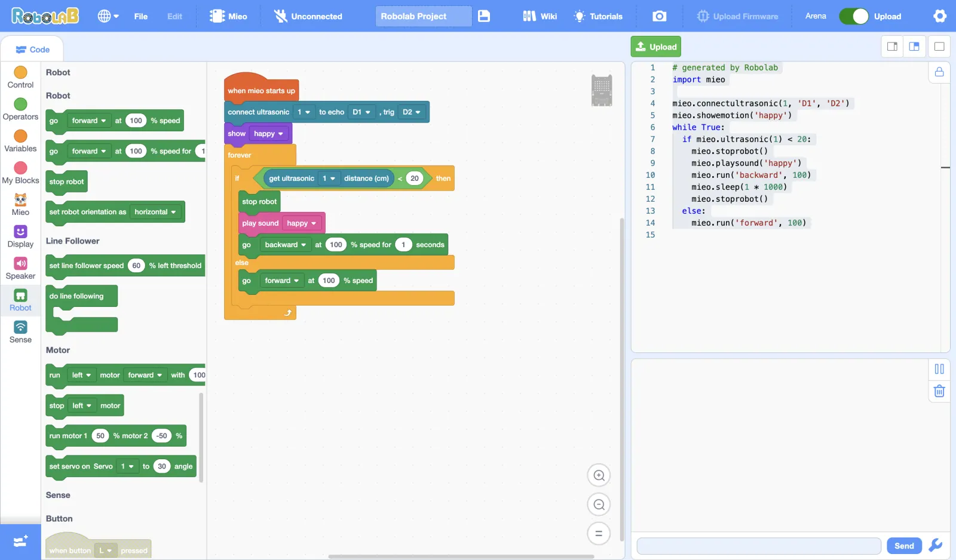Open the add extension button

(20, 541)
